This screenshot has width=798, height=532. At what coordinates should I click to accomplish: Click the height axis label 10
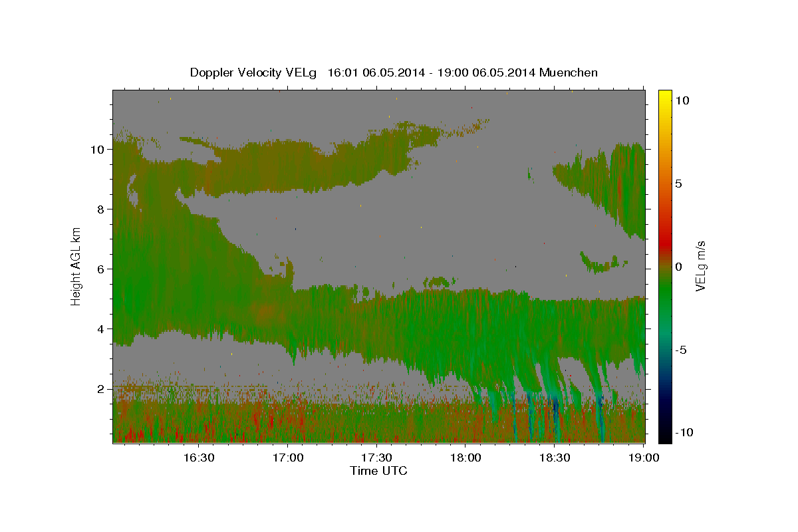(98, 149)
